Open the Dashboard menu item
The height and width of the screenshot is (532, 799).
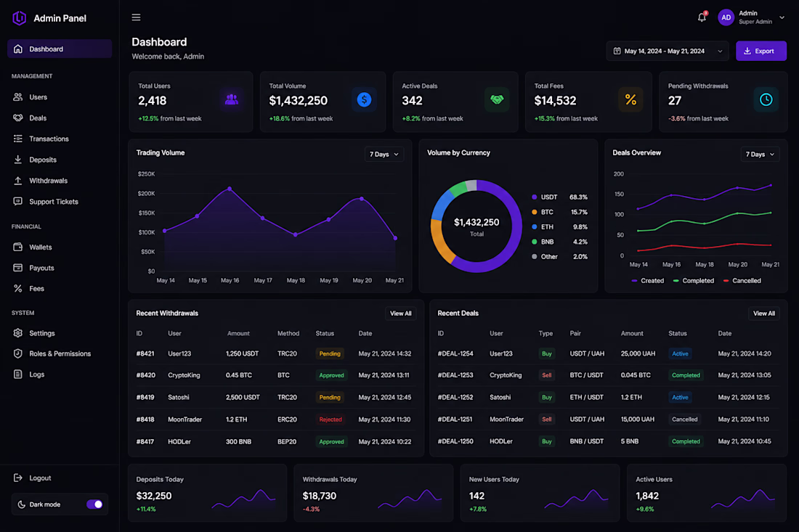coord(60,49)
